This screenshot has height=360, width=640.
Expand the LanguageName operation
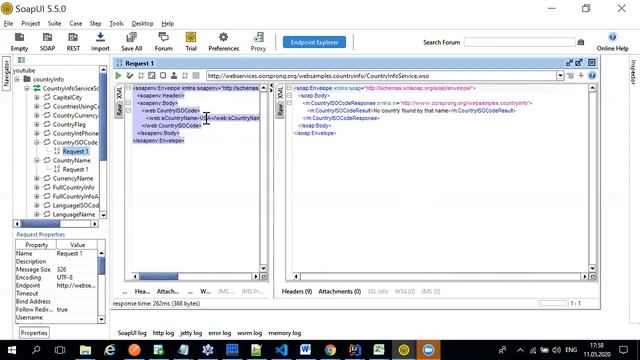37,214
